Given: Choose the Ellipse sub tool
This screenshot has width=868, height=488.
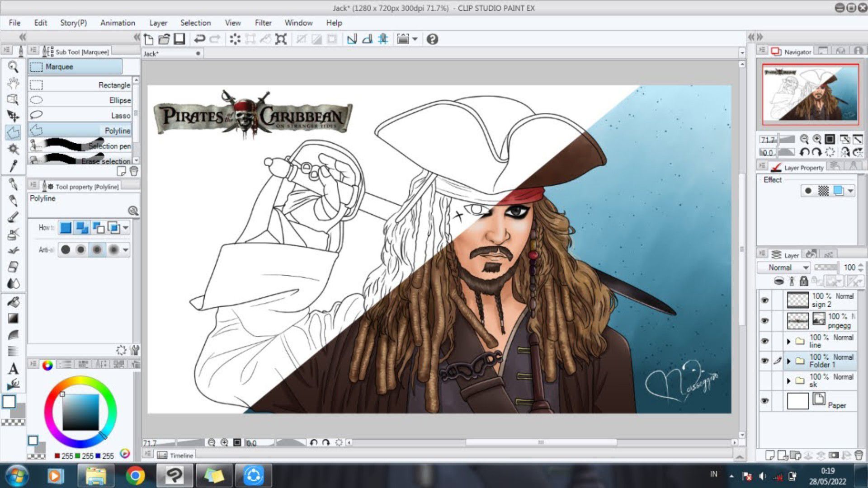Looking at the screenshot, I should click(80, 100).
